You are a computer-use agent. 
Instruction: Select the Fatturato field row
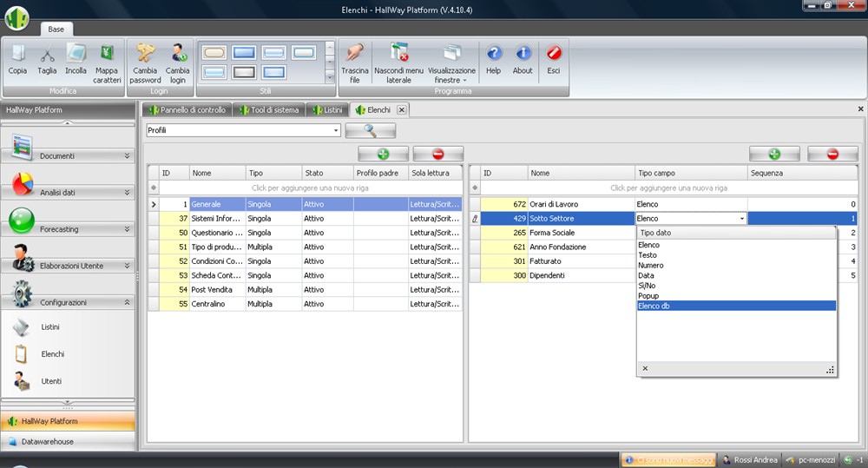(553, 261)
